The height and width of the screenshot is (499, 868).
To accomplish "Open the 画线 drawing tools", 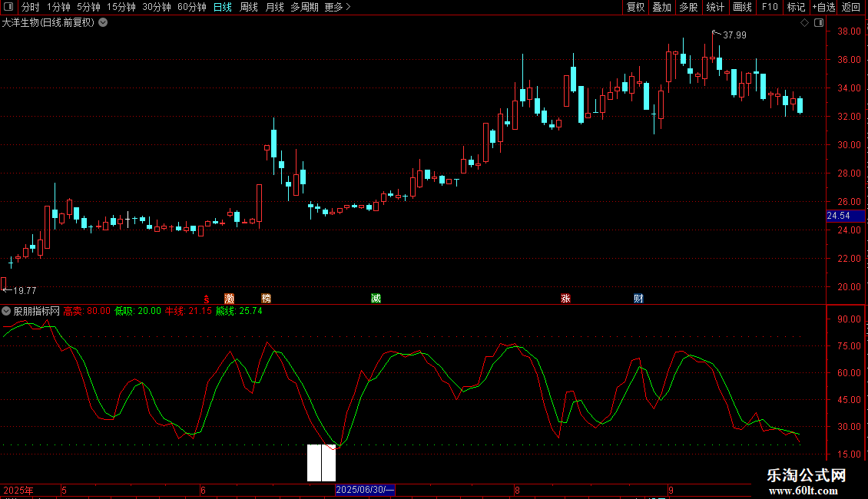I will point(742,7).
